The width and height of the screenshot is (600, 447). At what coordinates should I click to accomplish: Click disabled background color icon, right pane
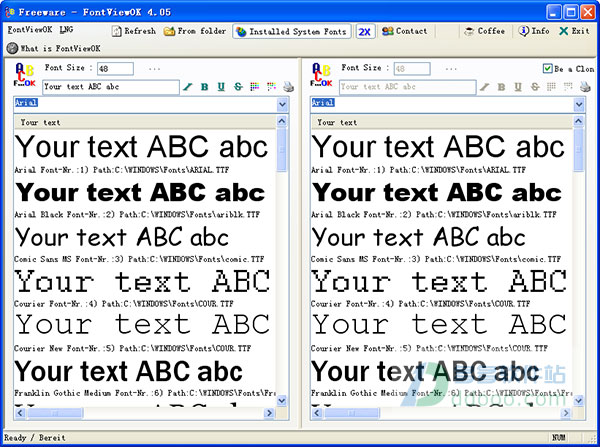[x=568, y=87]
